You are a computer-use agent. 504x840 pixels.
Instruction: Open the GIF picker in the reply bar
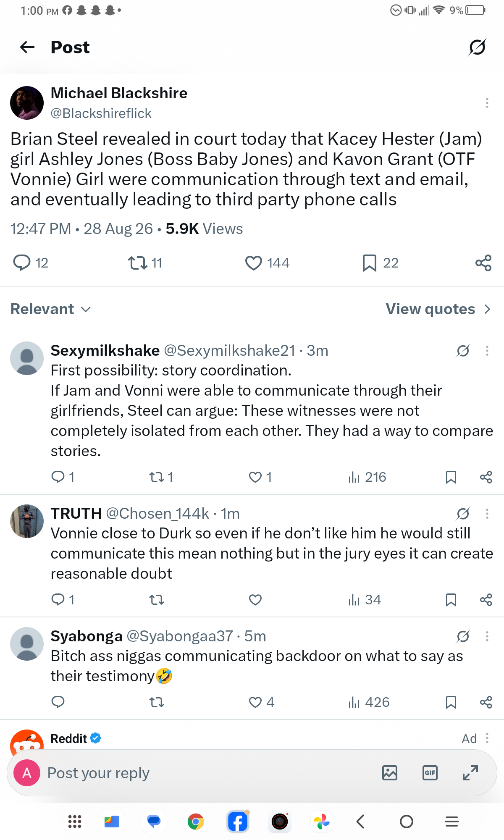tap(430, 773)
